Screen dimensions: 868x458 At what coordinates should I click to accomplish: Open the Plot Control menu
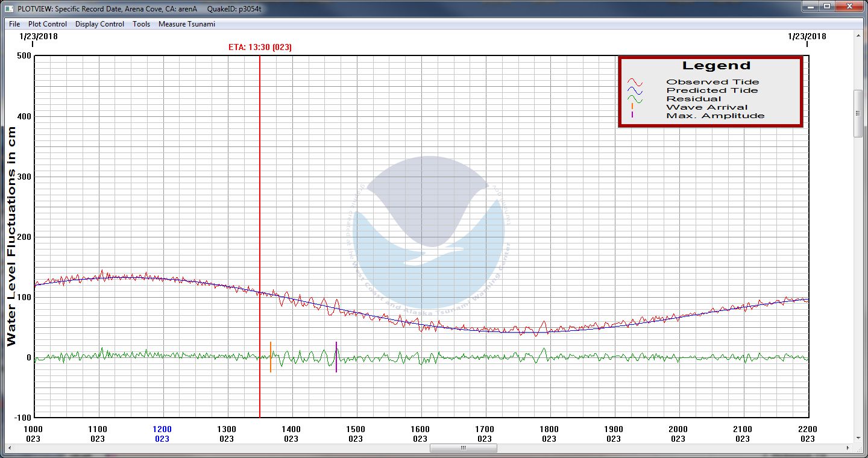coord(48,24)
